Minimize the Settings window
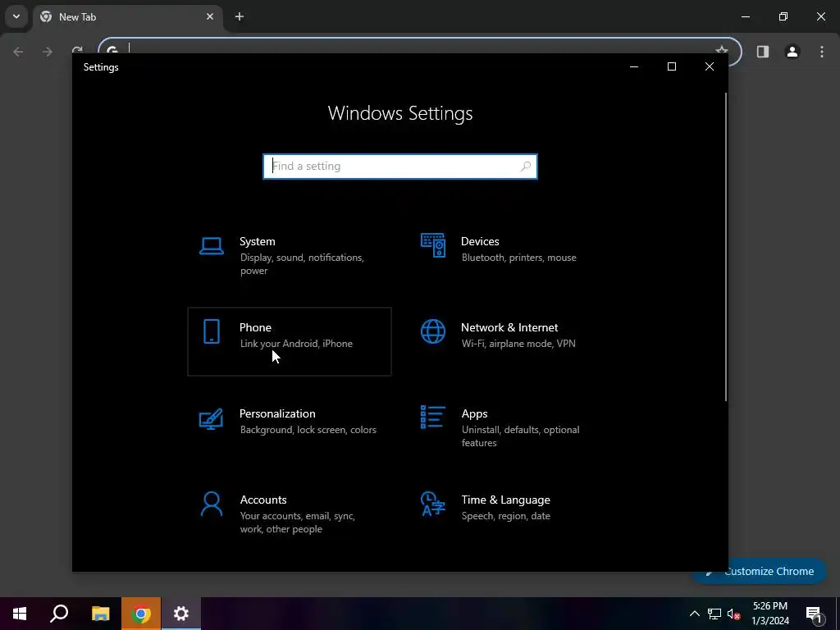The width and height of the screenshot is (840, 630). 634,66
